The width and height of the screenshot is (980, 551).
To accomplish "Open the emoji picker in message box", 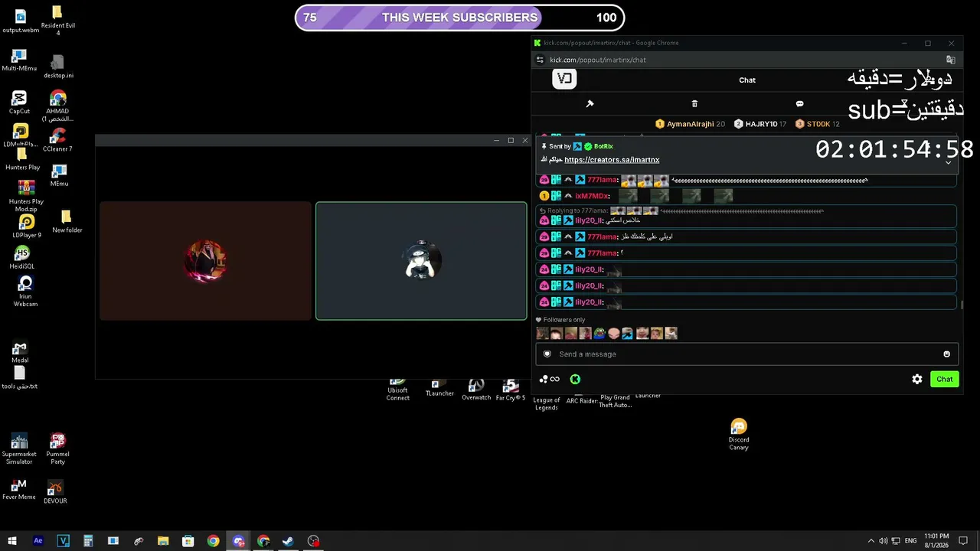I will (x=946, y=354).
